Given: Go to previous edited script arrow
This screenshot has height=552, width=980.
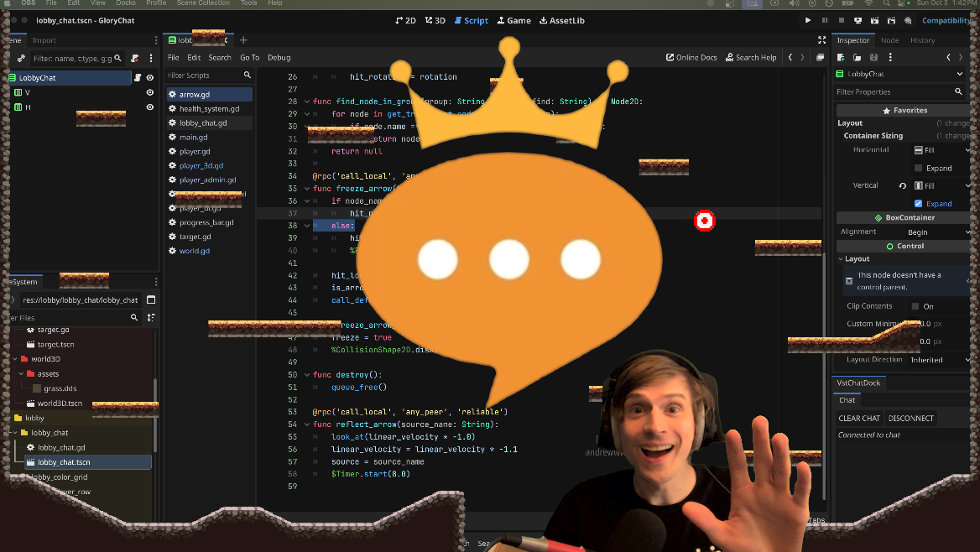Looking at the screenshot, I should 790,58.
